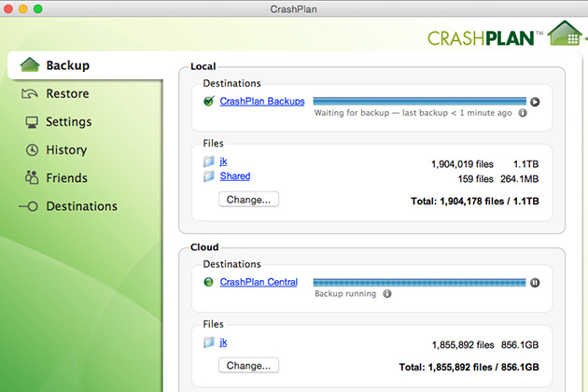Select 'Total: 1,855,892 files / 856.1GB' text
The height and width of the screenshot is (392, 588).
click(469, 367)
